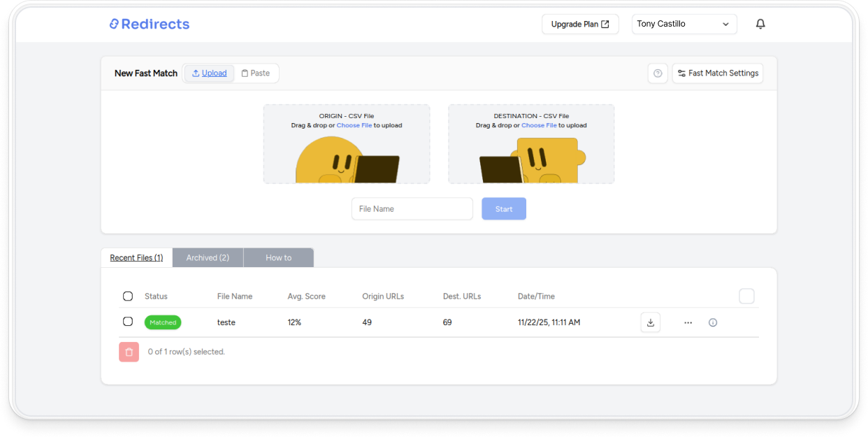View info for the teste match
The image size is (868, 437).
pos(712,322)
